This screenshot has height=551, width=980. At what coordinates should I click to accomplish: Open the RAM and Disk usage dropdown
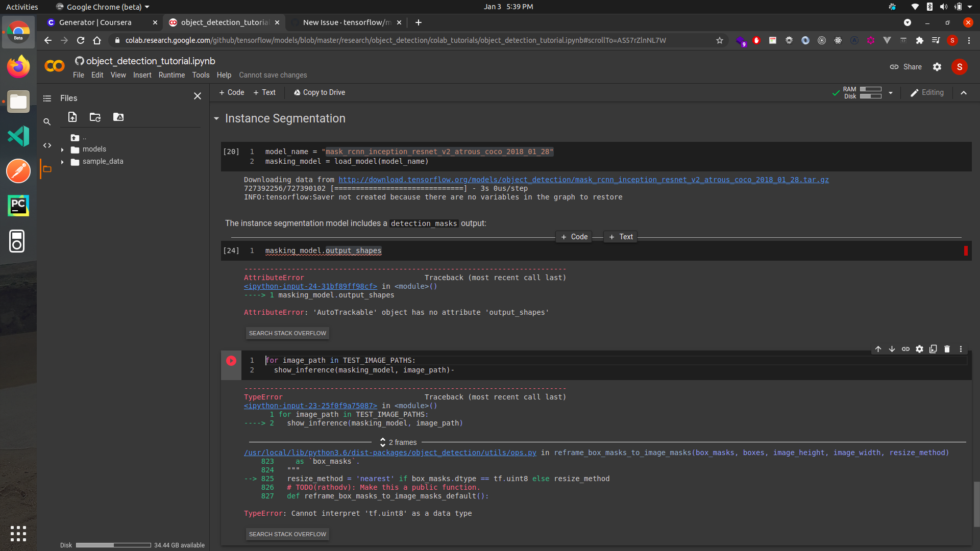(890, 92)
